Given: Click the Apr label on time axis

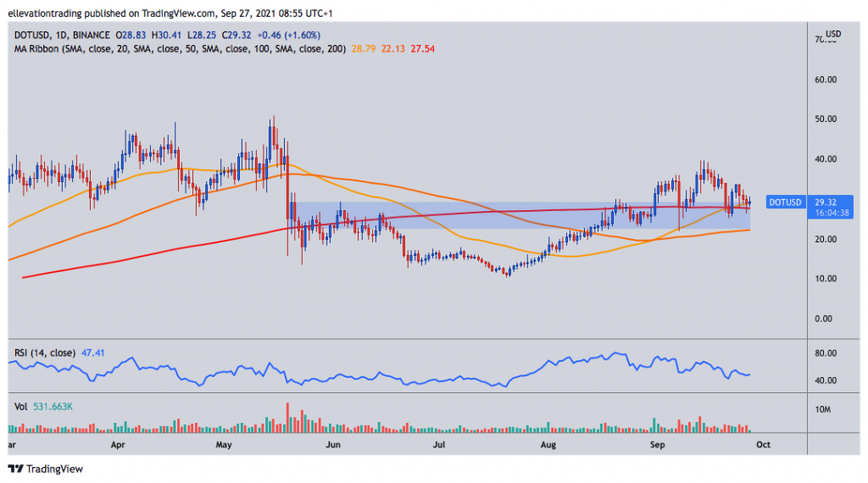Looking at the screenshot, I should click(x=118, y=444).
